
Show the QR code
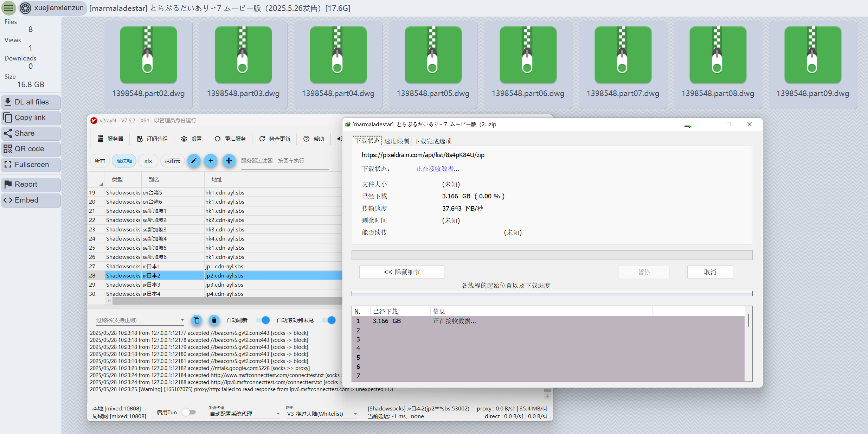coord(31,149)
